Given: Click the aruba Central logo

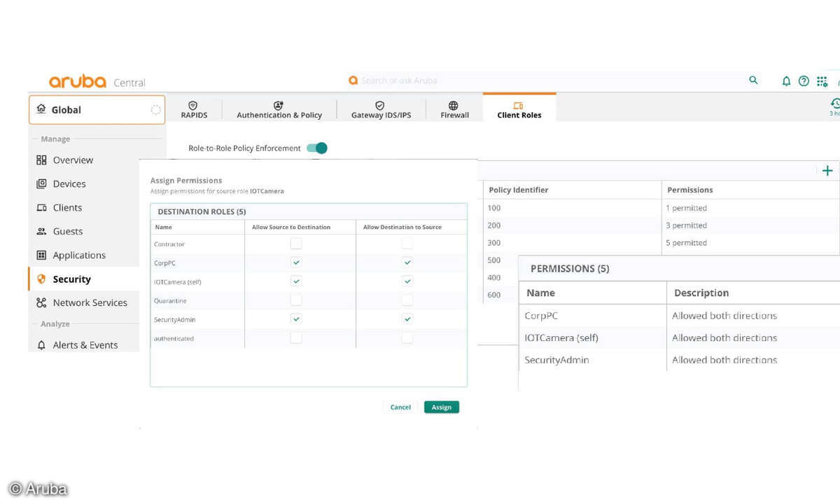Looking at the screenshot, I should click(97, 81).
